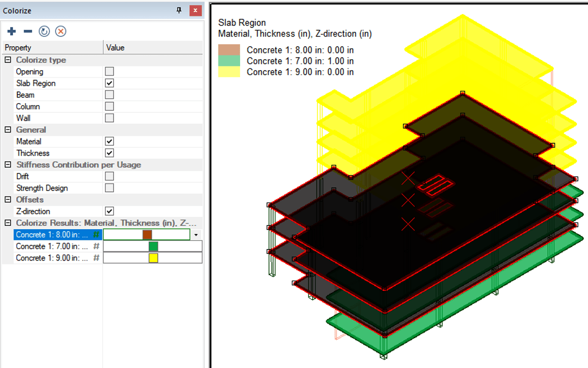The height and width of the screenshot is (368, 588).
Task: Uncheck the Slab Region checkbox
Action: (x=110, y=83)
